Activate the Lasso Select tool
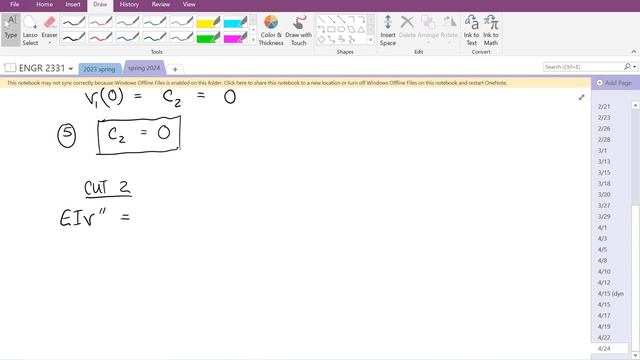 pyautogui.click(x=30, y=30)
